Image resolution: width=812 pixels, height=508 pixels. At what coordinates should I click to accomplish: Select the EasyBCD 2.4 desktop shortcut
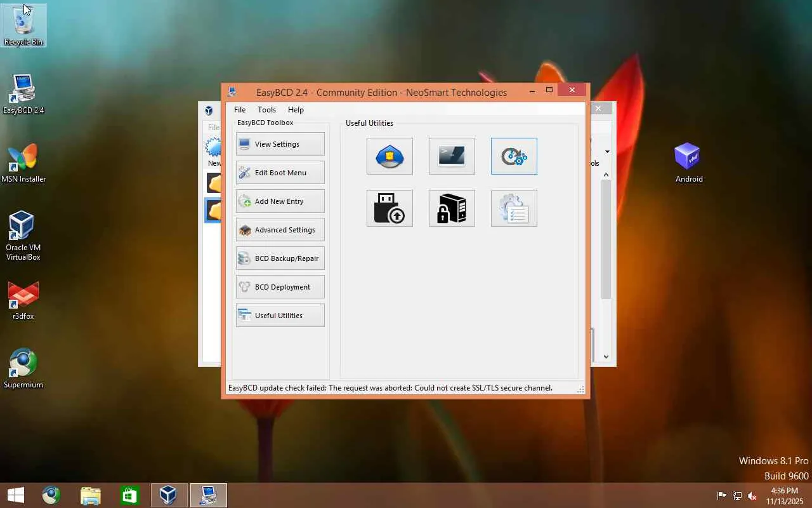pyautogui.click(x=23, y=94)
